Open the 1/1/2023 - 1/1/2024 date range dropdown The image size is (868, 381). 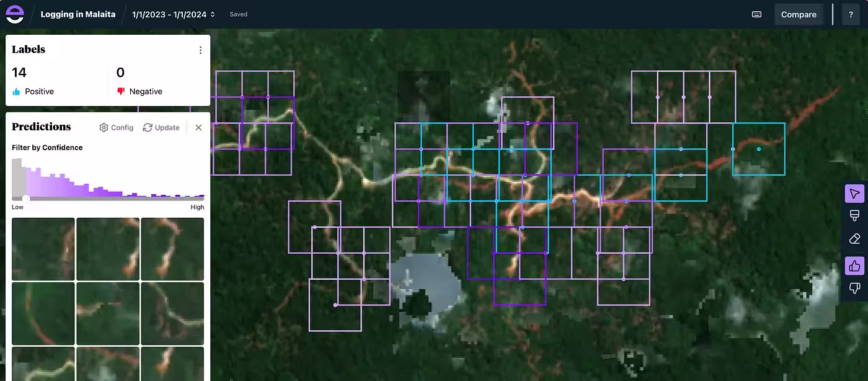tap(174, 14)
